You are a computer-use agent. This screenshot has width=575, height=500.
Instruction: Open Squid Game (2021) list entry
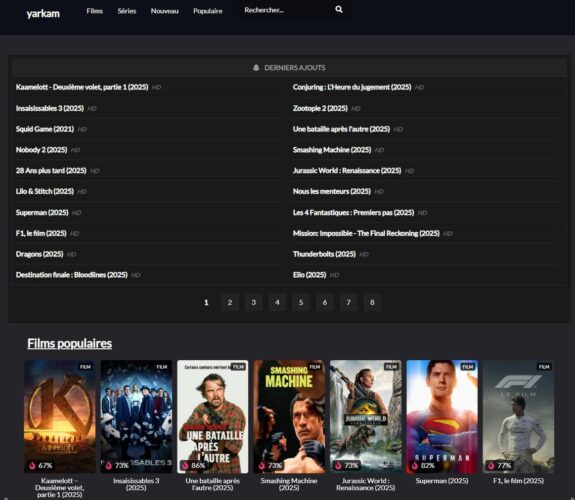(x=45, y=129)
